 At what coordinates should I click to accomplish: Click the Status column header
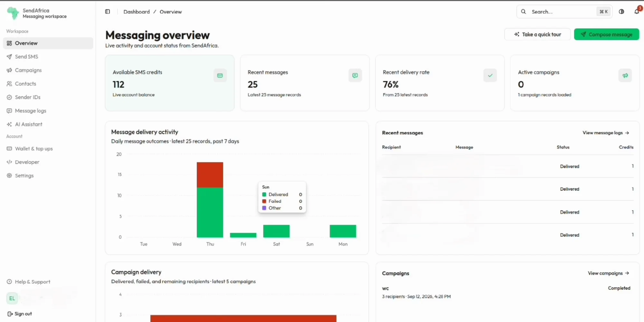tap(563, 147)
